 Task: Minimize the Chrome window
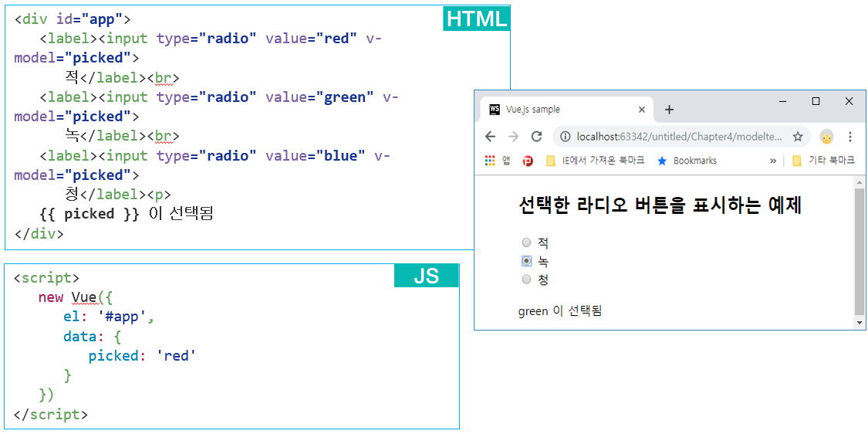coord(783,101)
